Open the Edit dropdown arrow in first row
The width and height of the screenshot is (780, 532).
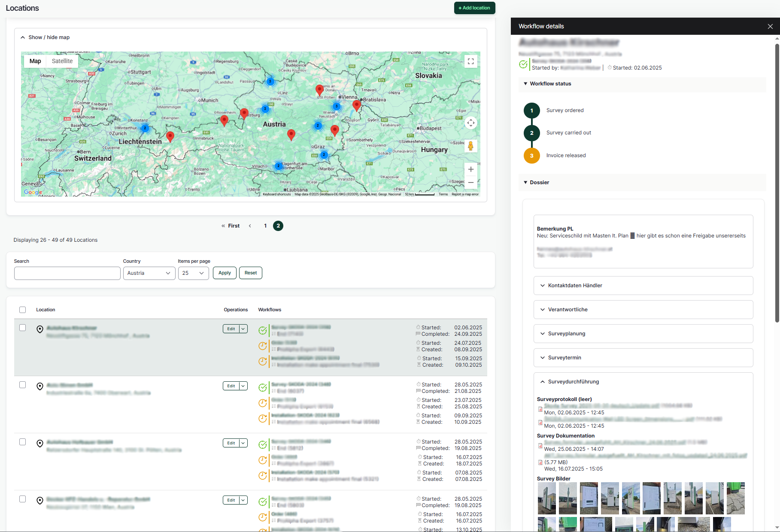pos(243,329)
